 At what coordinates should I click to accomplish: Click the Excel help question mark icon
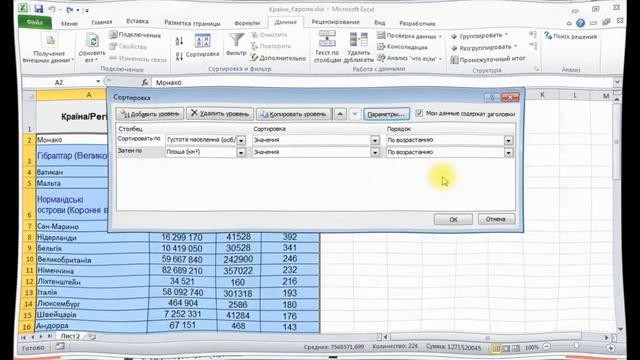(x=580, y=23)
